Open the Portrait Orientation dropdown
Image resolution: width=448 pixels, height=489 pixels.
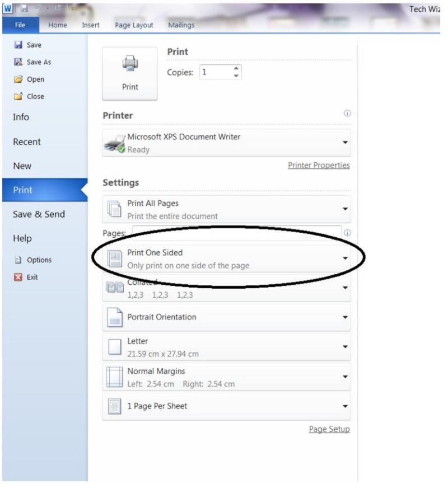[226, 317]
